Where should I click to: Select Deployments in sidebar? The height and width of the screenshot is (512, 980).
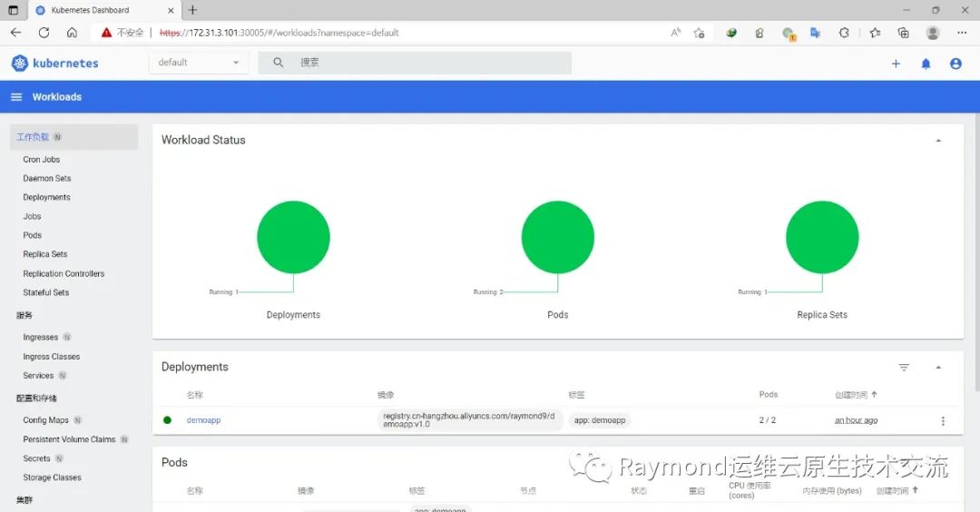pyautogui.click(x=46, y=197)
